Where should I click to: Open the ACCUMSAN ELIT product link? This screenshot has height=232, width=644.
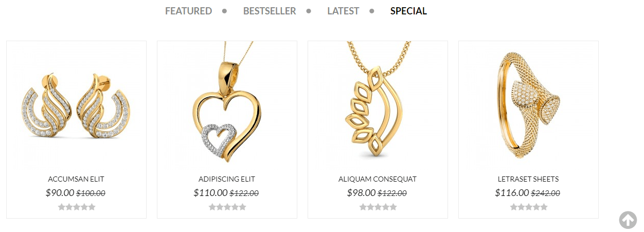(x=76, y=179)
